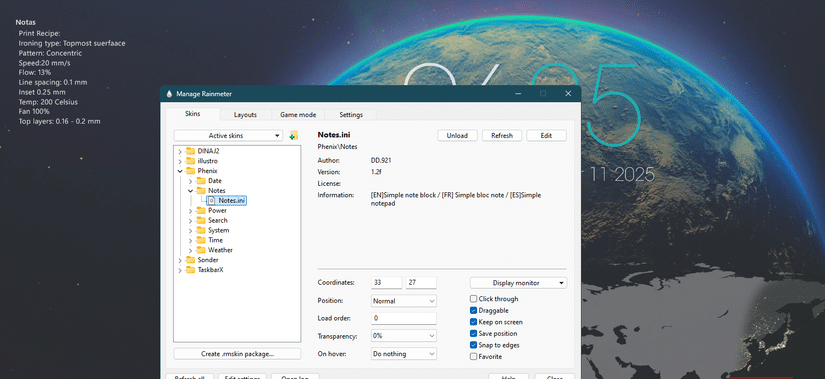The height and width of the screenshot is (379, 825).
Task: Open the Transparency dropdown showing 0%
Action: click(x=404, y=336)
